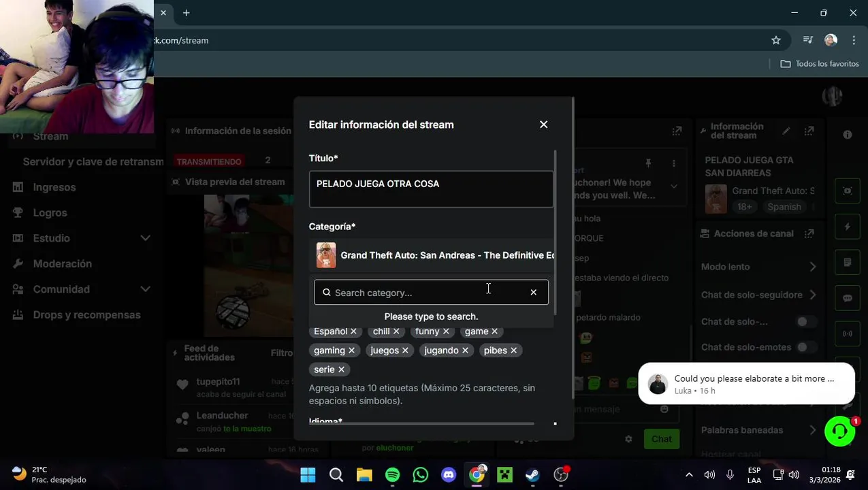
Task: Open Discord from the taskbar
Action: (449, 474)
